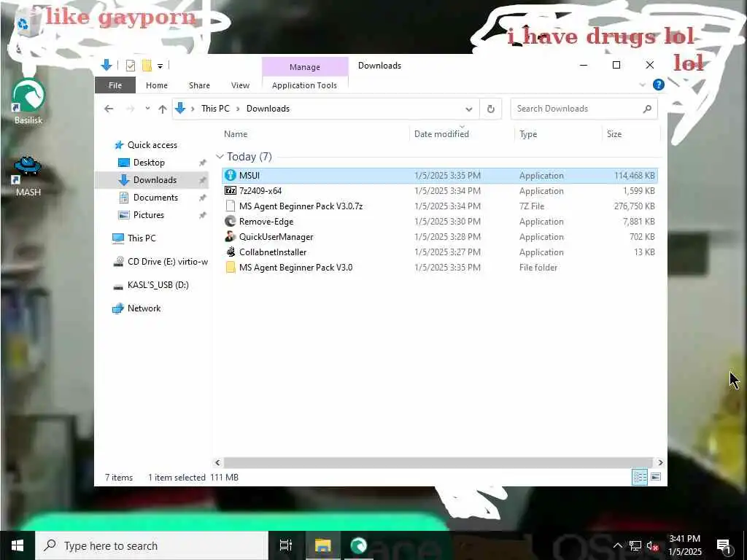This screenshot has width=747, height=560.
Task: Click the Manage contextual tab header
Action: point(305,67)
